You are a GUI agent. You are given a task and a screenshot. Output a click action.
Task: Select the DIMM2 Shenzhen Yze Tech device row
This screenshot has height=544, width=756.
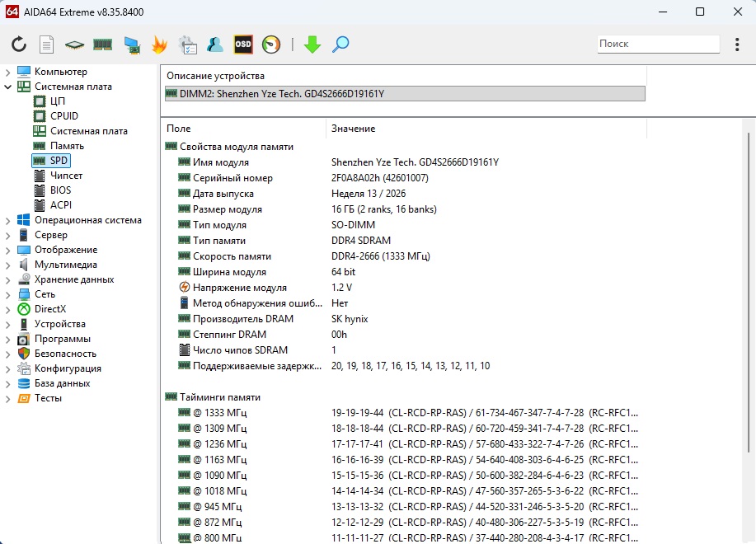click(405, 93)
